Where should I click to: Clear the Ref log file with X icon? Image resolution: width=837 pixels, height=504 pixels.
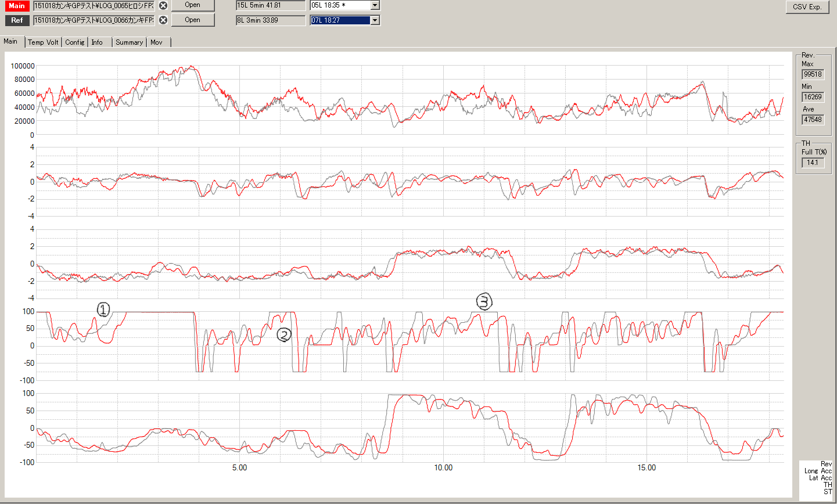pyautogui.click(x=163, y=20)
